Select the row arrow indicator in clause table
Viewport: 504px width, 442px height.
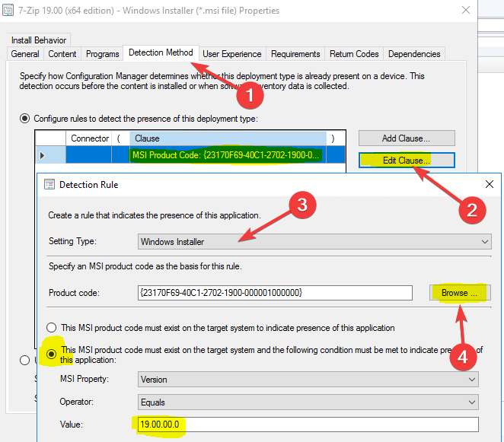click(x=42, y=155)
